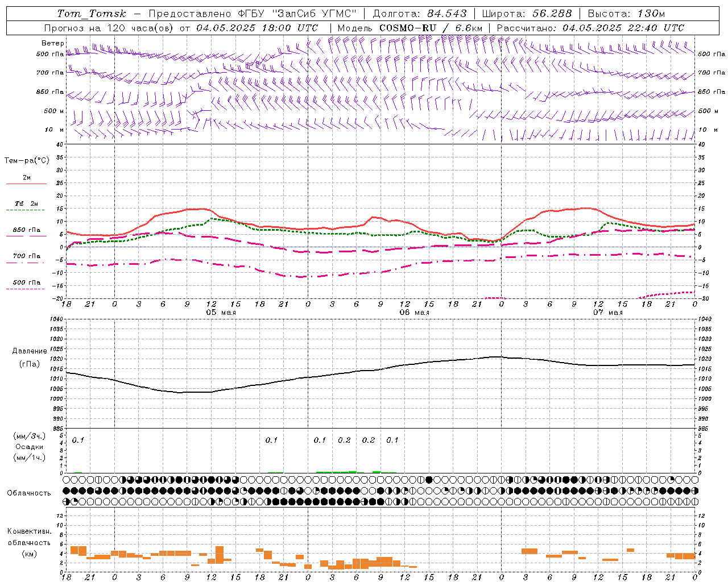Click "Предоставлено ФГБУ ЗапСиб УГМС" provider text
The width and height of the screenshot is (728, 582).
(253, 14)
